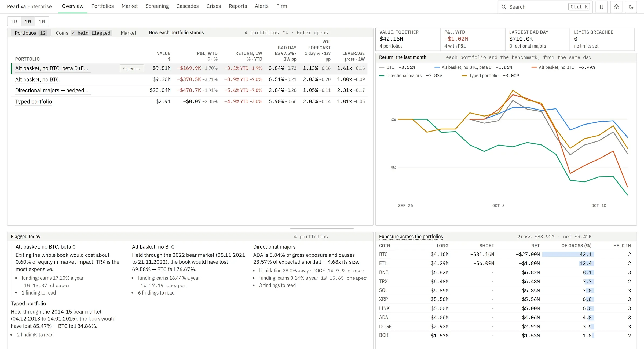Click the LIMITS BREACHED summary card
Screen dimensions: 644x349
point(602,39)
